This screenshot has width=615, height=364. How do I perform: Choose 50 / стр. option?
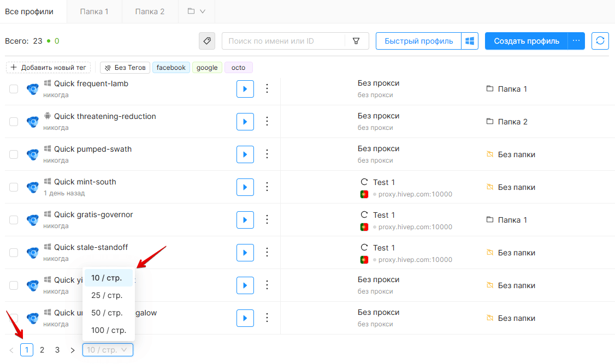(109, 313)
